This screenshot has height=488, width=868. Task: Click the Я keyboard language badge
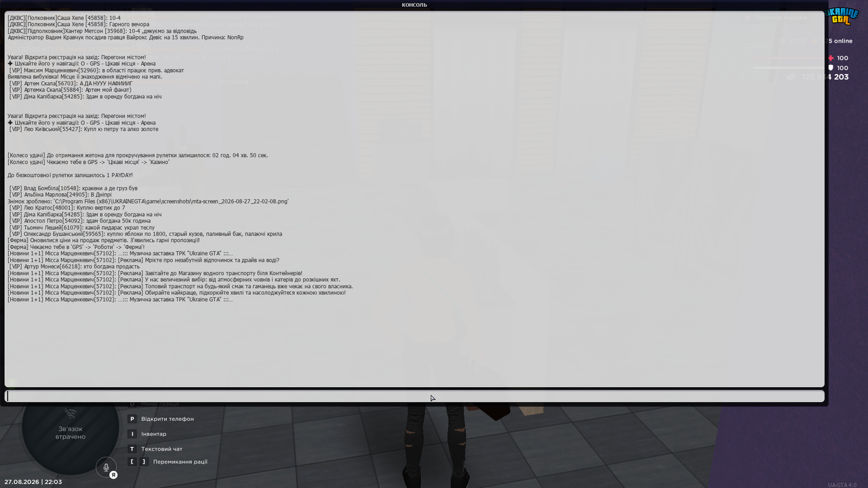(x=114, y=475)
